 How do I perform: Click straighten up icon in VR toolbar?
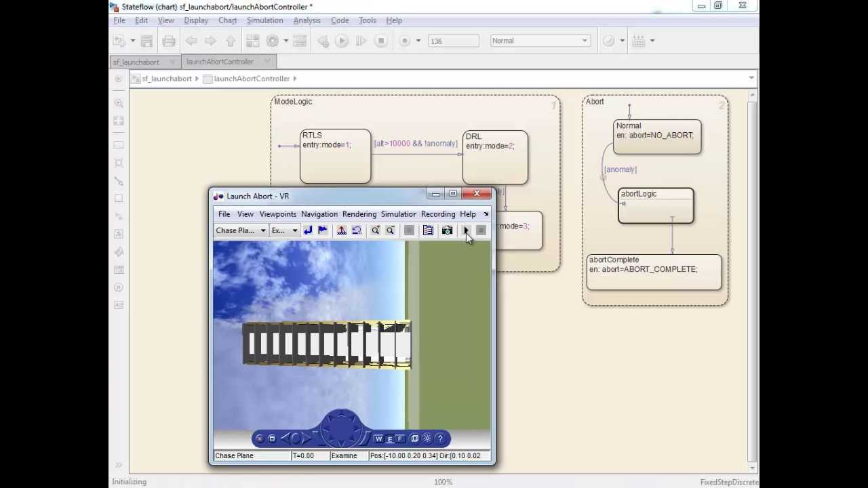point(342,230)
